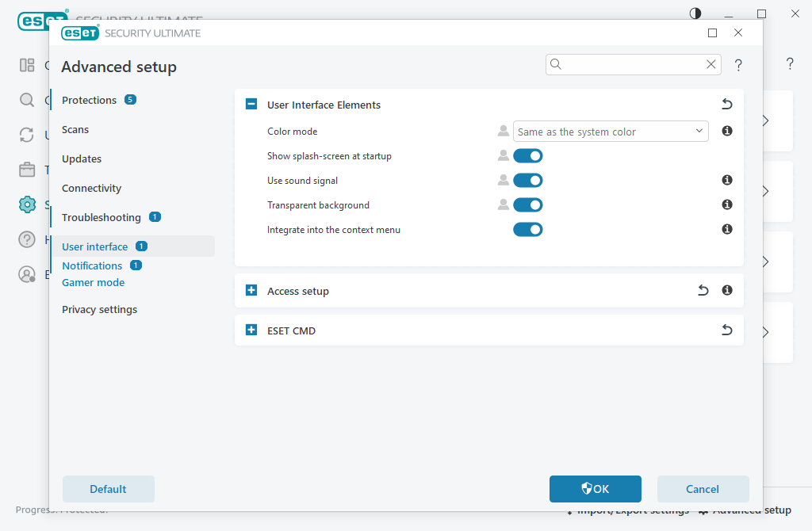This screenshot has width=812, height=531.
Task: Open Privacy settings category
Action: 99,310
